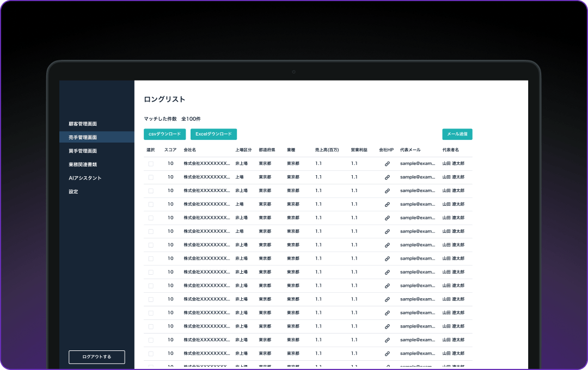Open 顧客管理画面 in the sidebar

coord(83,124)
